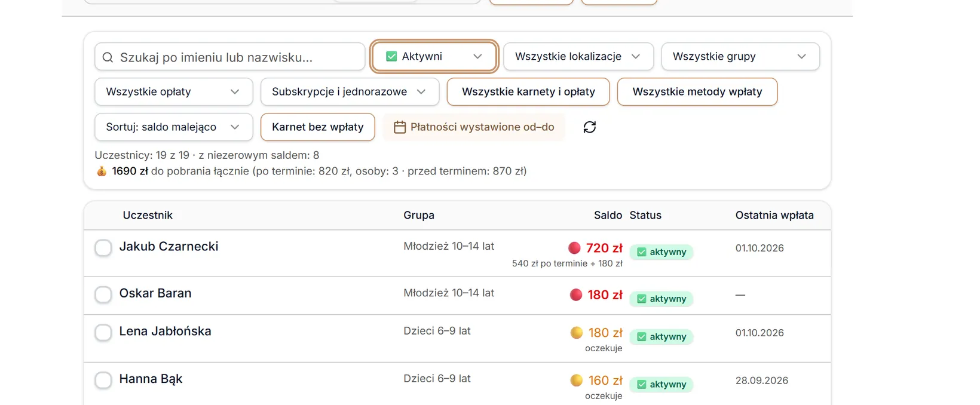Viewport: 980px width, 405px height.
Task: Click green check in Oskar's aktywny badge
Action: [642, 299]
